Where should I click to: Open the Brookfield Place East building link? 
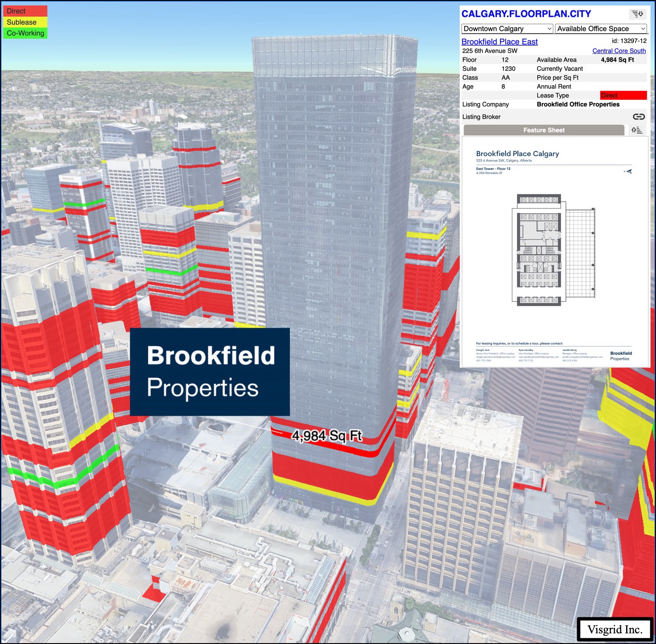499,41
